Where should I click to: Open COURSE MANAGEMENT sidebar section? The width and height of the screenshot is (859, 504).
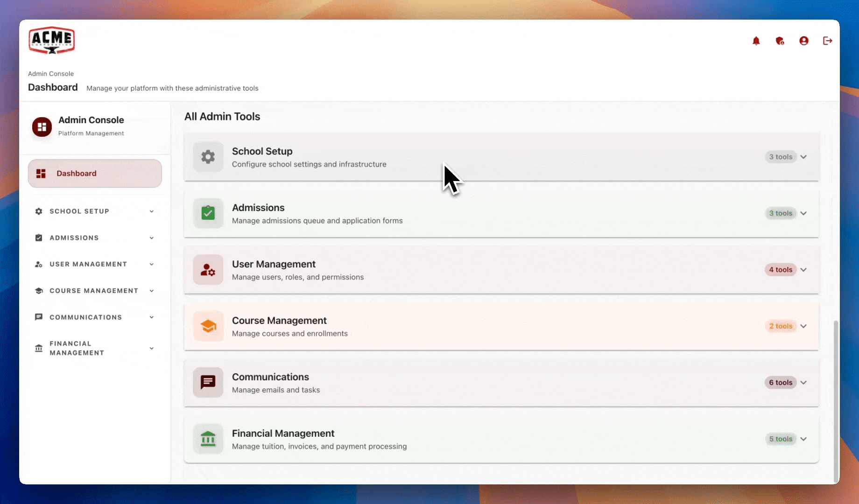pyautogui.click(x=95, y=291)
